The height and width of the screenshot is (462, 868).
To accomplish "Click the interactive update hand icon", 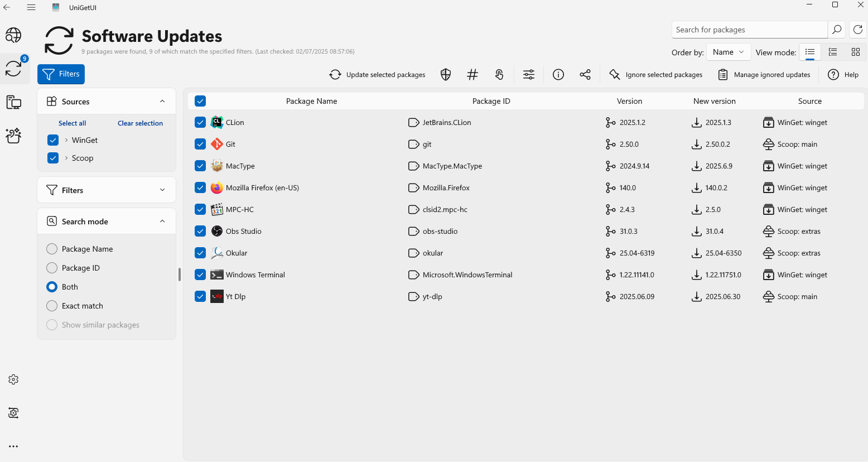I will (x=499, y=74).
